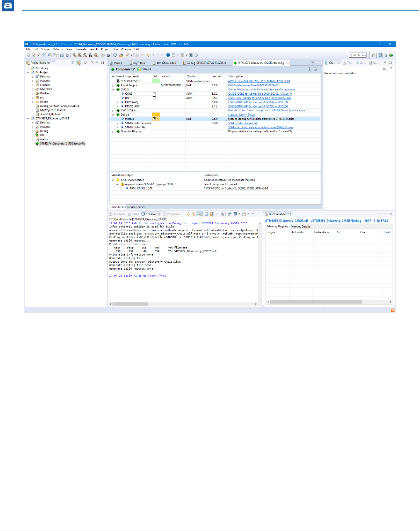This screenshot has width=420, height=531.
Task: Click the console up arrow navigation icon
Action: click(194, 214)
